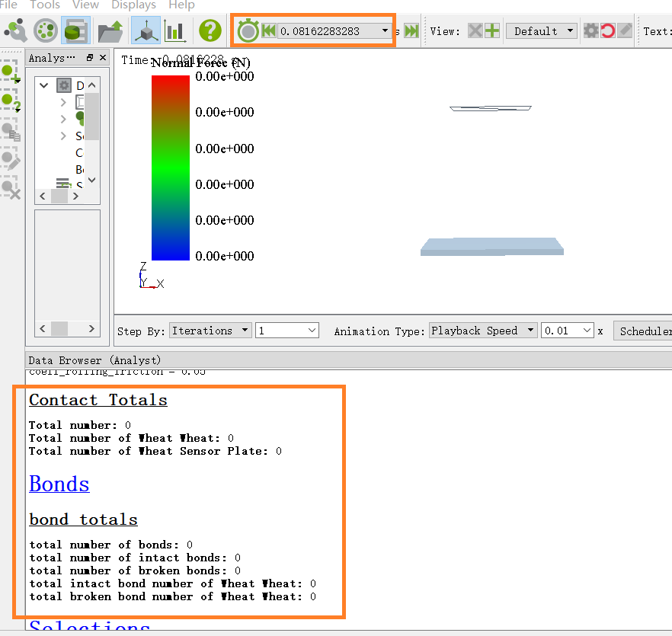Click the red circular reset arrow icon
The image size is (672, 636).
pos(608,31)
